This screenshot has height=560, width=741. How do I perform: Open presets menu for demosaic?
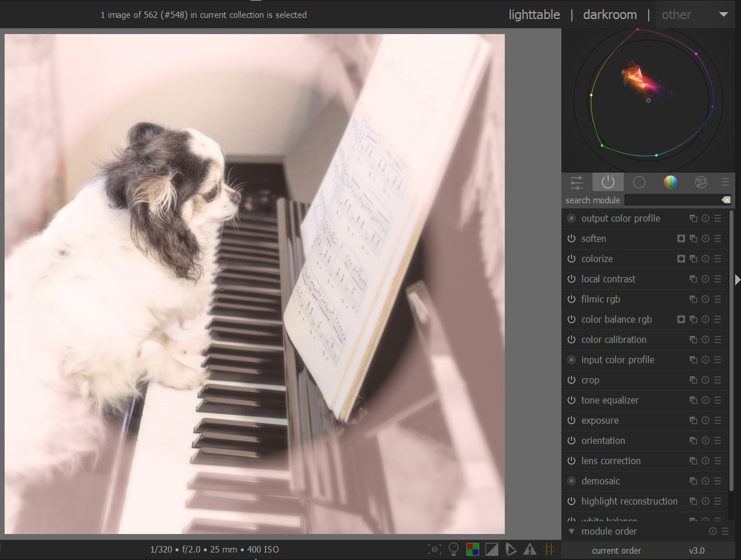tap(718, 481)
